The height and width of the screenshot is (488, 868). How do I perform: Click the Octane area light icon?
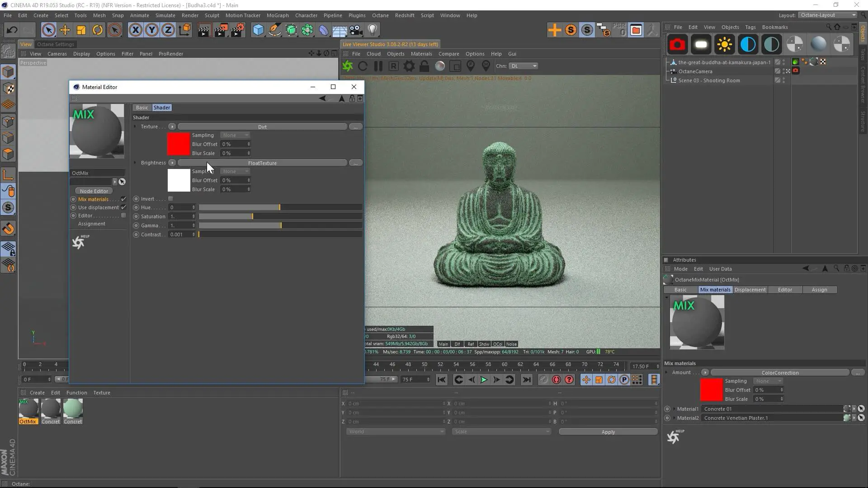coord(701,44)
